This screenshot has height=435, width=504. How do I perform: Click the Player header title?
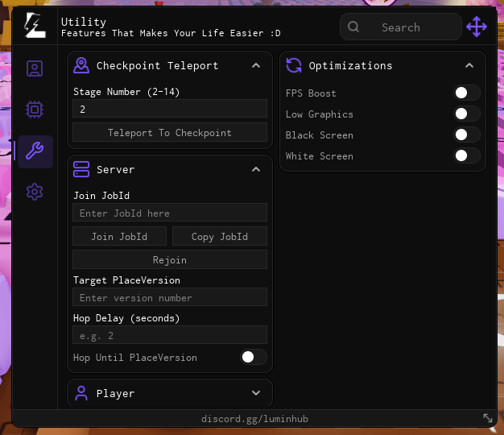(116, 393)
